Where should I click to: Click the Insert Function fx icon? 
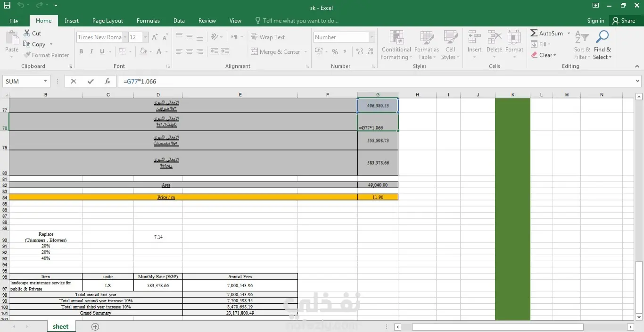point(107,81)
